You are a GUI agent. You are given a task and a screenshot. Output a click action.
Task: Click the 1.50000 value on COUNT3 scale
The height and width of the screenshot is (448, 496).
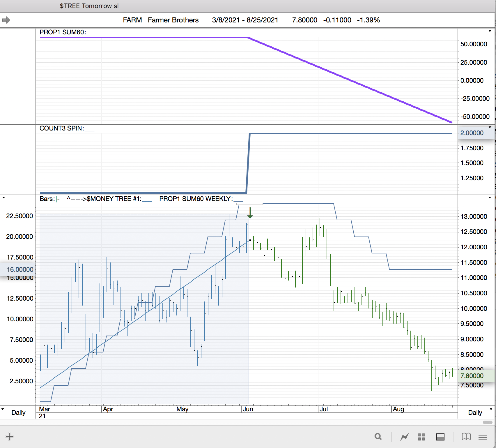(472, 163)
